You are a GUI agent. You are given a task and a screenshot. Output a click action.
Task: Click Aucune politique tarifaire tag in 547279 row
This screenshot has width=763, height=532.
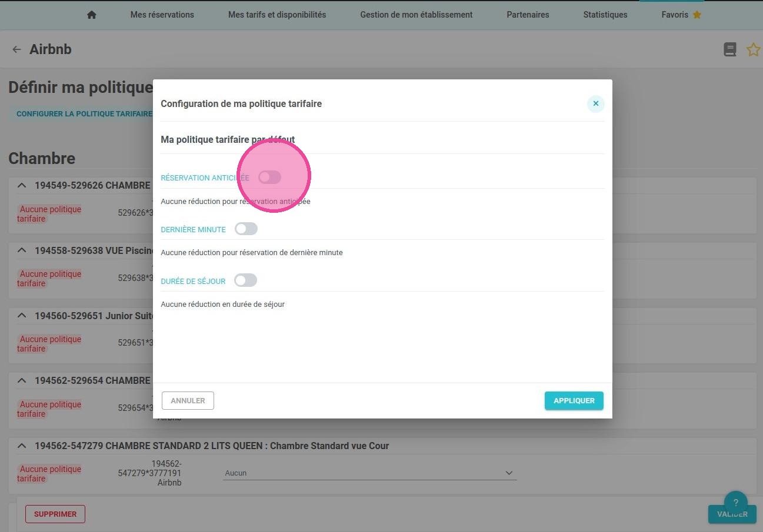pos(49,474)
